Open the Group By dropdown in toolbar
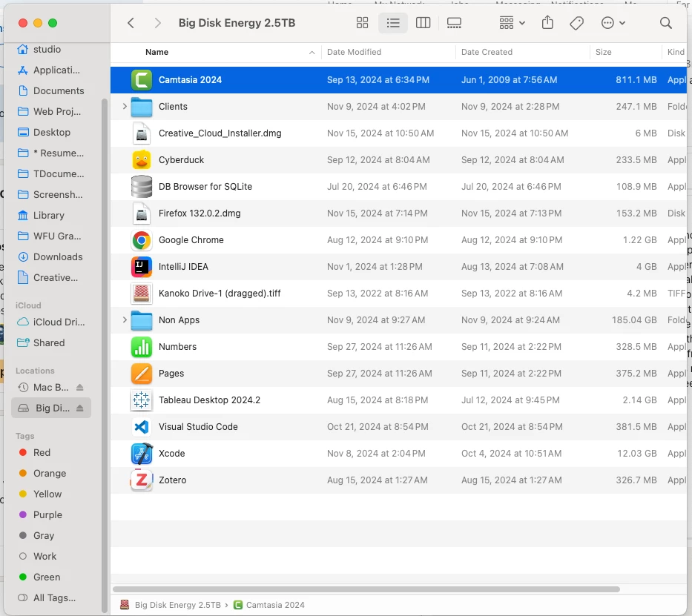This screenshot has width=692, height=616. (x=512, y=23)
